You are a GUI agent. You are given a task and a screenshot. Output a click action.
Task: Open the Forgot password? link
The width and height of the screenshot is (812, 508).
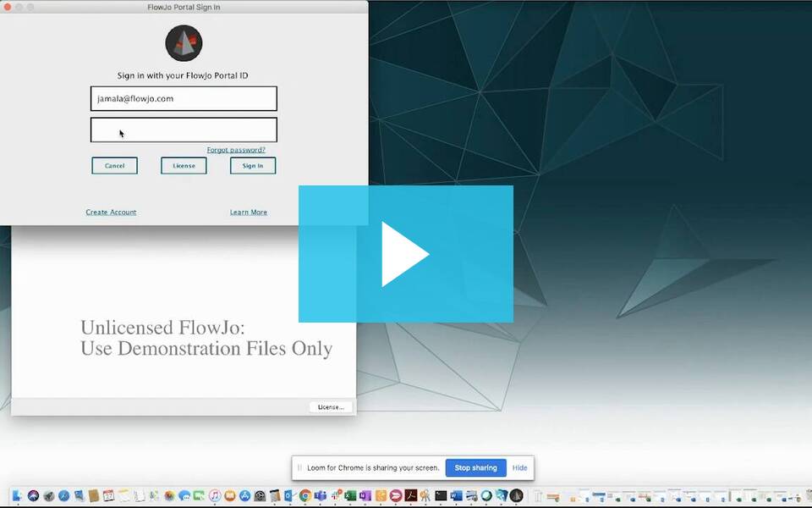(236, 150)
